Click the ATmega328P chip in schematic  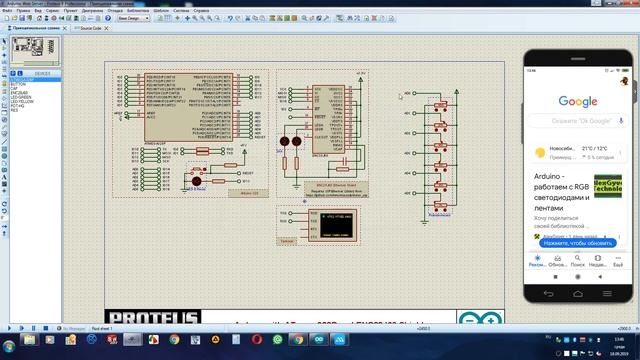pyautogui.click(x=188, y=107)
